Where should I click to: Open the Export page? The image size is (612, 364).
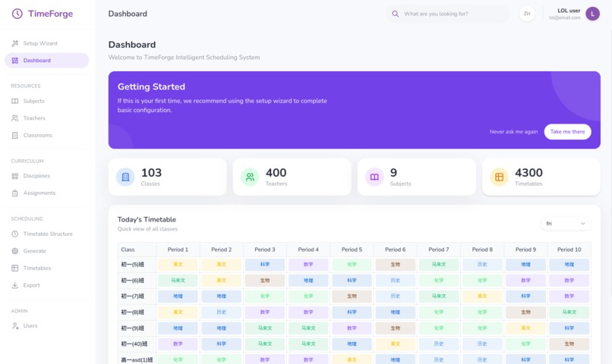point(47,285)
